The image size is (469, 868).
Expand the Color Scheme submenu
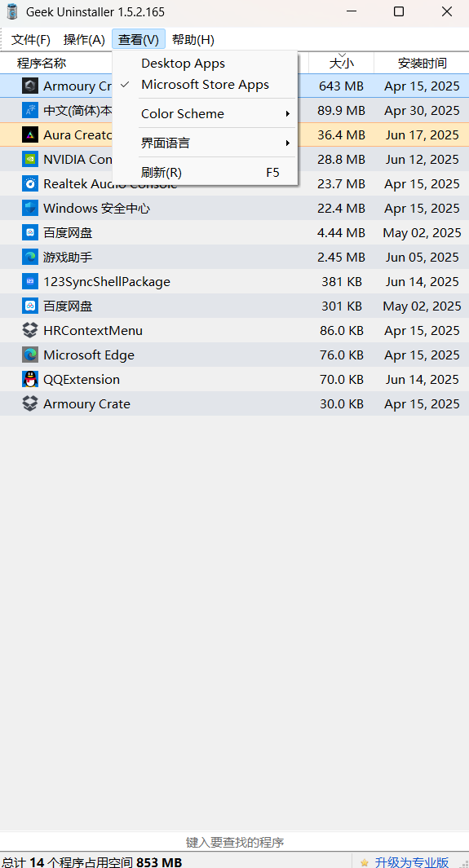[205, 114]
